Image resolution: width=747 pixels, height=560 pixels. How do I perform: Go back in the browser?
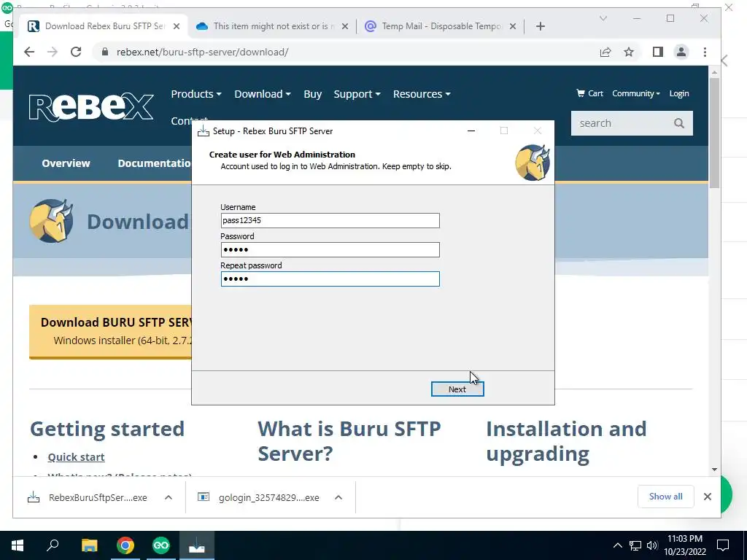pos(29,52)
